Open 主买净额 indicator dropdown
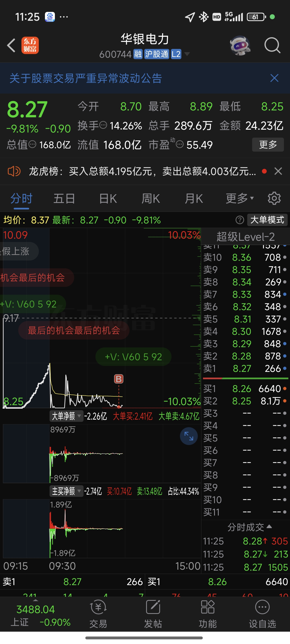290x644 pixels. point(66,491)
